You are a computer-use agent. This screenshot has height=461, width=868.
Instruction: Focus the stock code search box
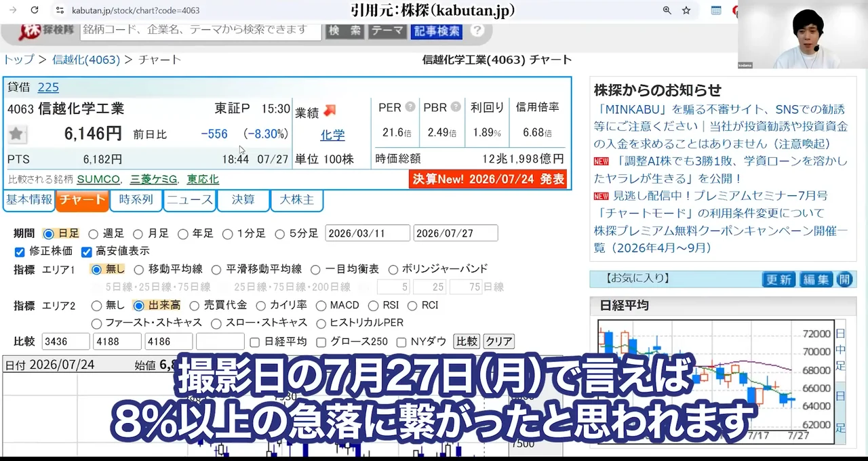[201, 30]
